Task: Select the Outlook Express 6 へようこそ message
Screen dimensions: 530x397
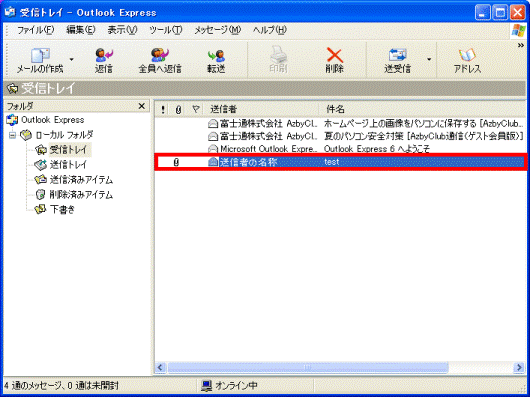Action: click(340, 149)
